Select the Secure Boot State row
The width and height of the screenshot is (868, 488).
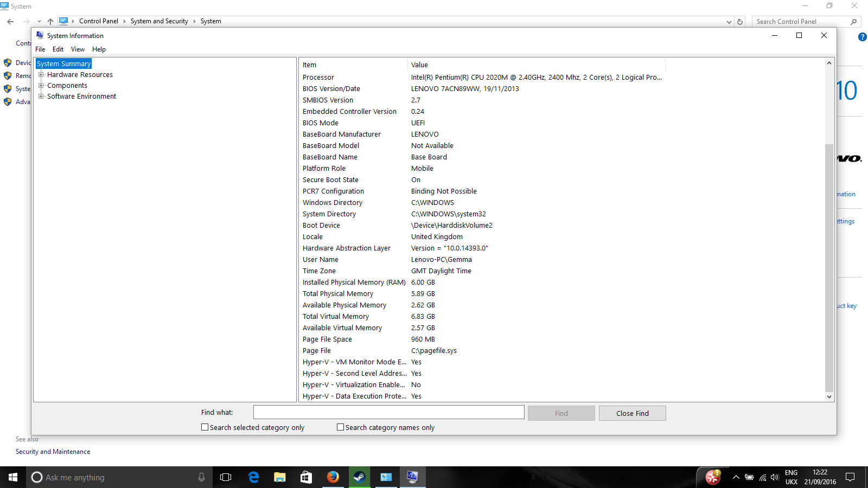click(x=482, y=180)
